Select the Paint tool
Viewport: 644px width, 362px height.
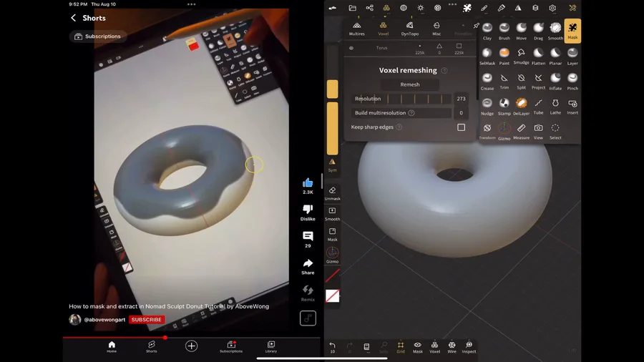coord(504,57)
